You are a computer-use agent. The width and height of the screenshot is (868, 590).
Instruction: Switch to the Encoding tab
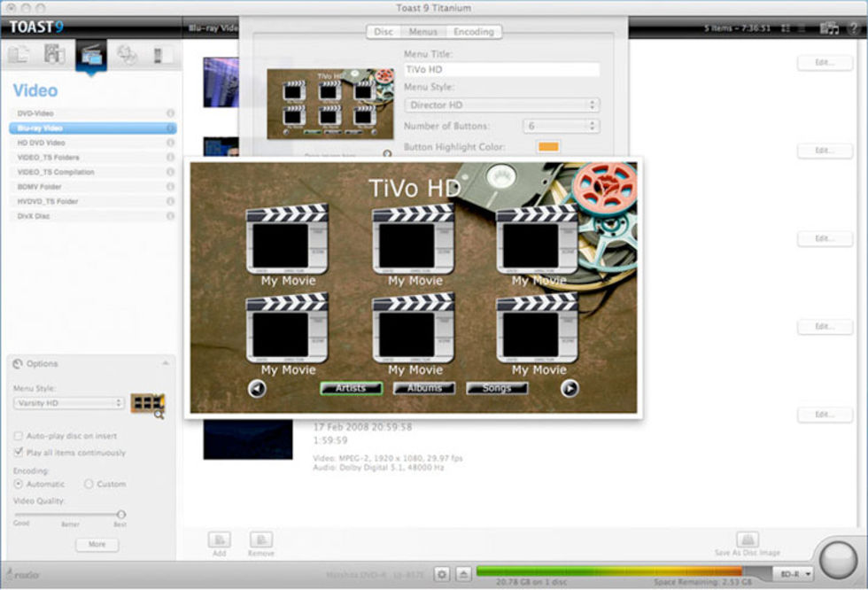point(474,32)
